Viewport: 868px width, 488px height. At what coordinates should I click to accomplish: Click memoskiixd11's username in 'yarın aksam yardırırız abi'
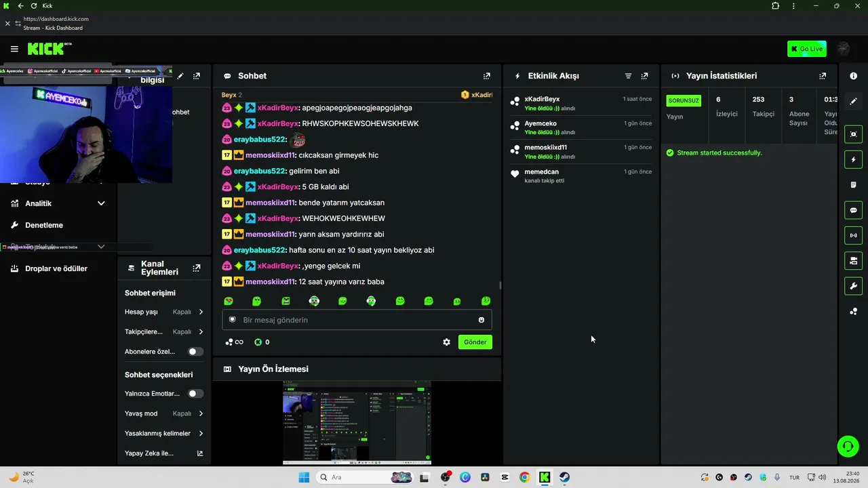click(x=271, y=235)
